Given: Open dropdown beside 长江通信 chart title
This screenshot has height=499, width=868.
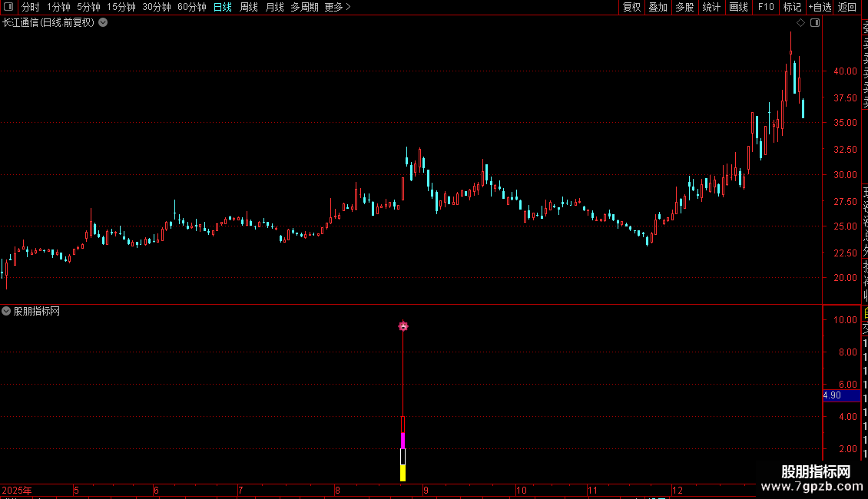Looking at the screenshot, I should tap(103, 23).
